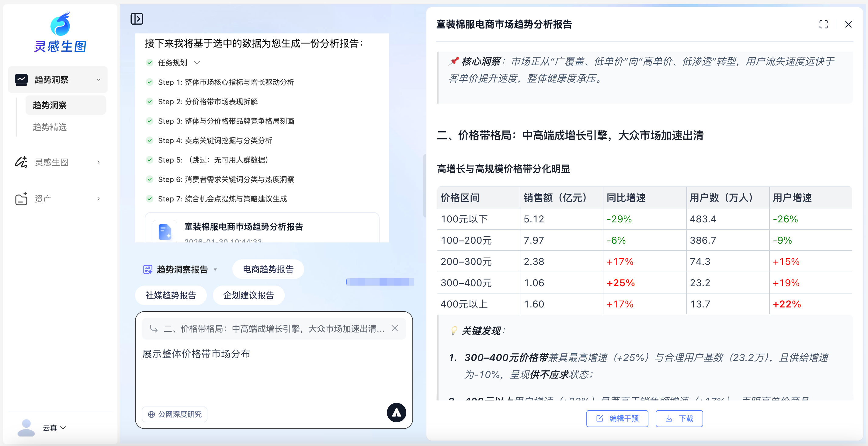868x446 pixels.
Task: Click the 灵感生图 sidebar wand icon
Action: 21,162
